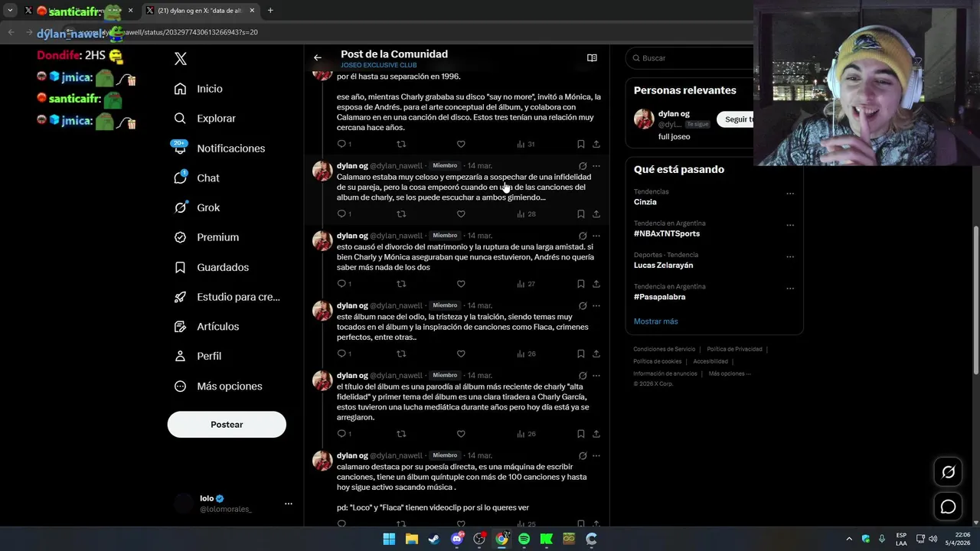Share the 'esto causó el divorcio' post
Viewport: 980px width, 551px height.
596,284
